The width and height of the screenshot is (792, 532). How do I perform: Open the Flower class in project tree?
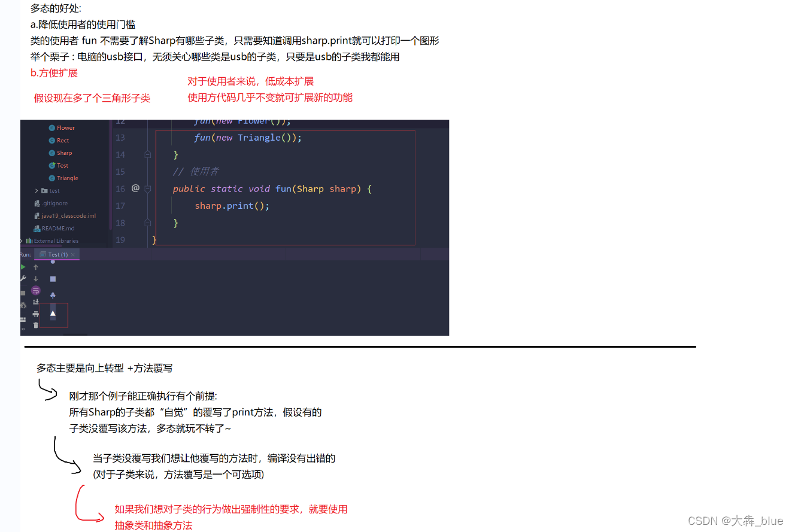66,128
